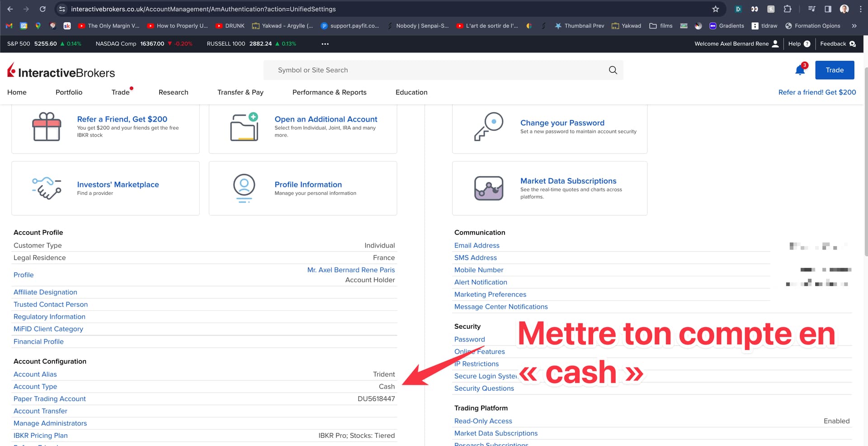The height and width of the screenshot is (446, 868).
Task: Open Security Questions link
Action: click(x=484, y=388)
